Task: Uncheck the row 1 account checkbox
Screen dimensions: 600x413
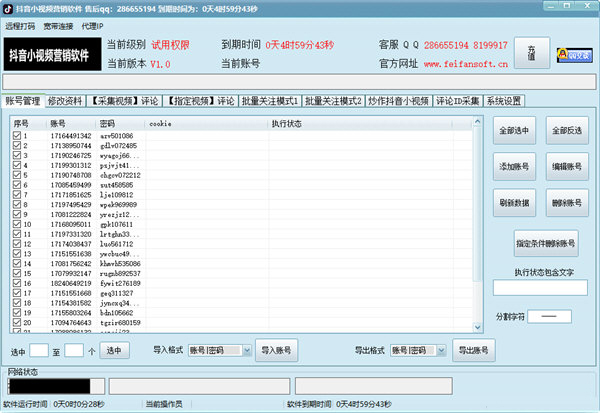Action: [x=17, y=135]
